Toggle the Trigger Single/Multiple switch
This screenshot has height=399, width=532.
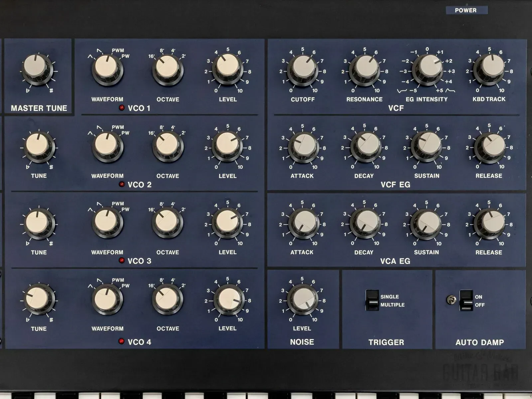(372, 300)
